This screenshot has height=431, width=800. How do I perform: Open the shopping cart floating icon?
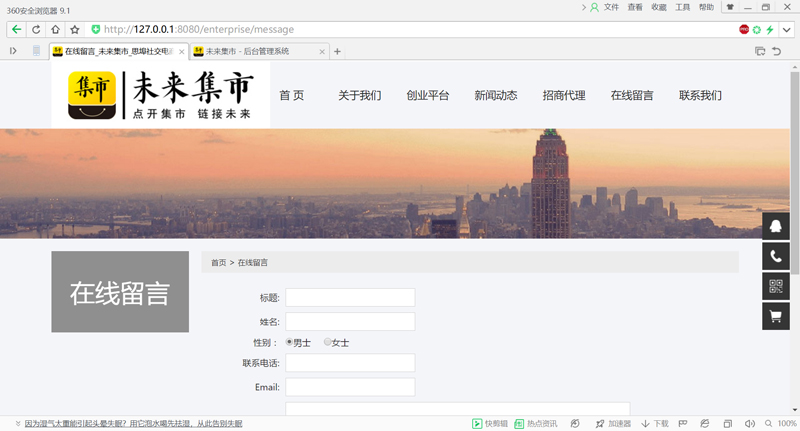click(775, 317)
